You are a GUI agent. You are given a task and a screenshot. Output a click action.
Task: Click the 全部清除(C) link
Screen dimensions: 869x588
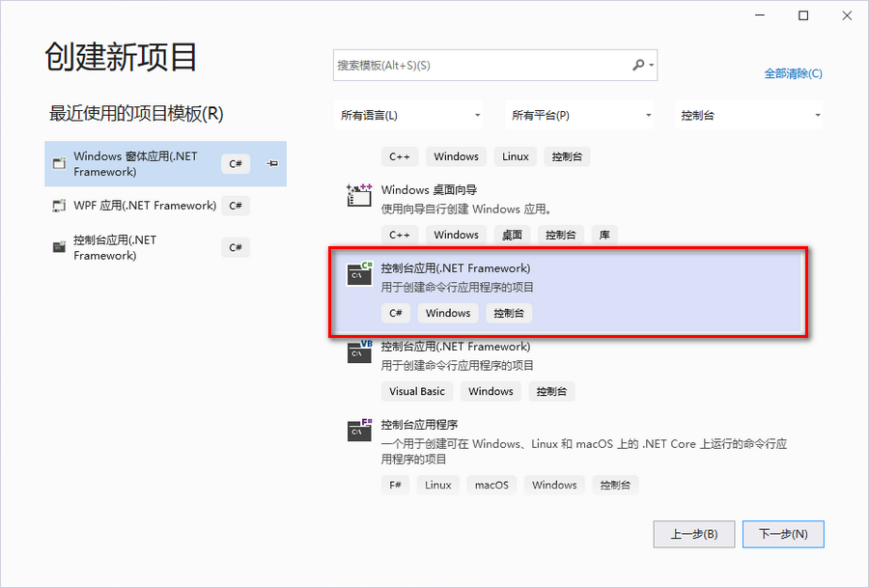click(x=793, y=73)
